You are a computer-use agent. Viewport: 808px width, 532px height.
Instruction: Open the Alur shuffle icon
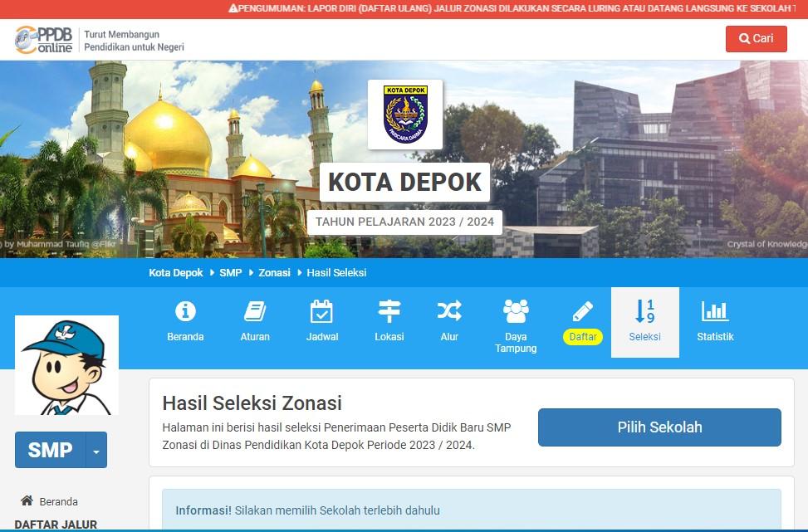point(448,310)
